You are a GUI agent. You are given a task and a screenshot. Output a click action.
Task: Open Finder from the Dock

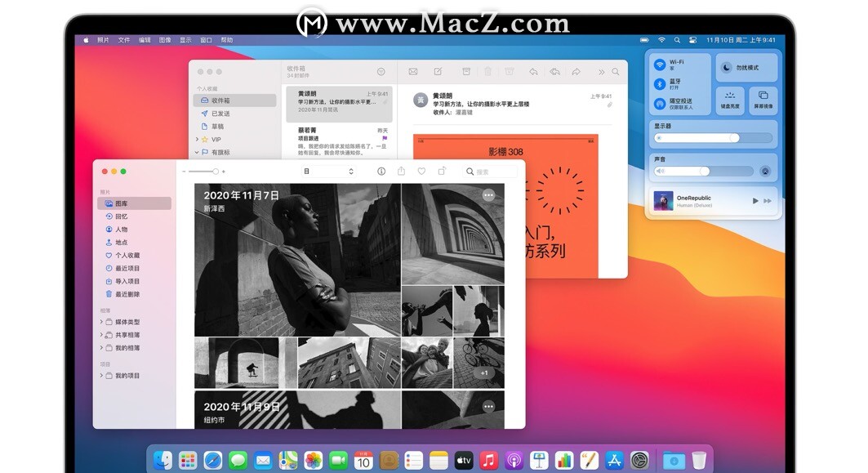point(162,460)
